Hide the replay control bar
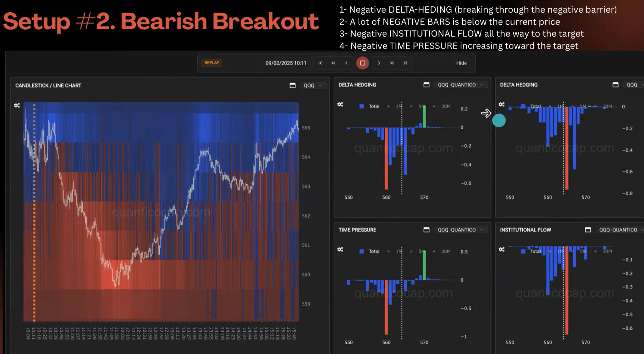Image resolution: width=644 pixels, height=354 pixels. pos(461,63)
